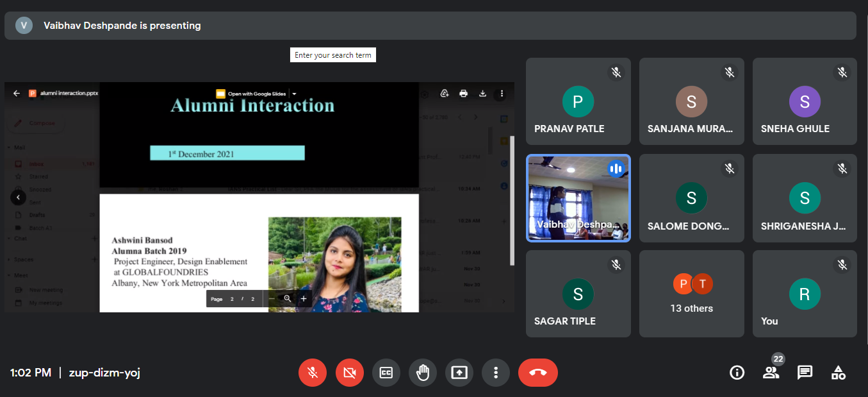Viewport: 868px width, 397px height.
Task: Select the SHRIGANESHA J... participant tile
Action: pos(805,198)
